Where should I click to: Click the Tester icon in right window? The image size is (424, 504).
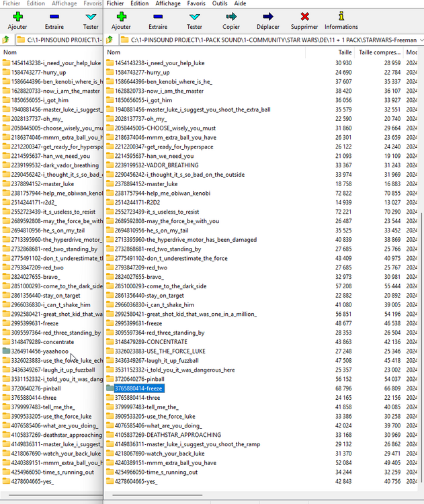(x=194, y=17)
